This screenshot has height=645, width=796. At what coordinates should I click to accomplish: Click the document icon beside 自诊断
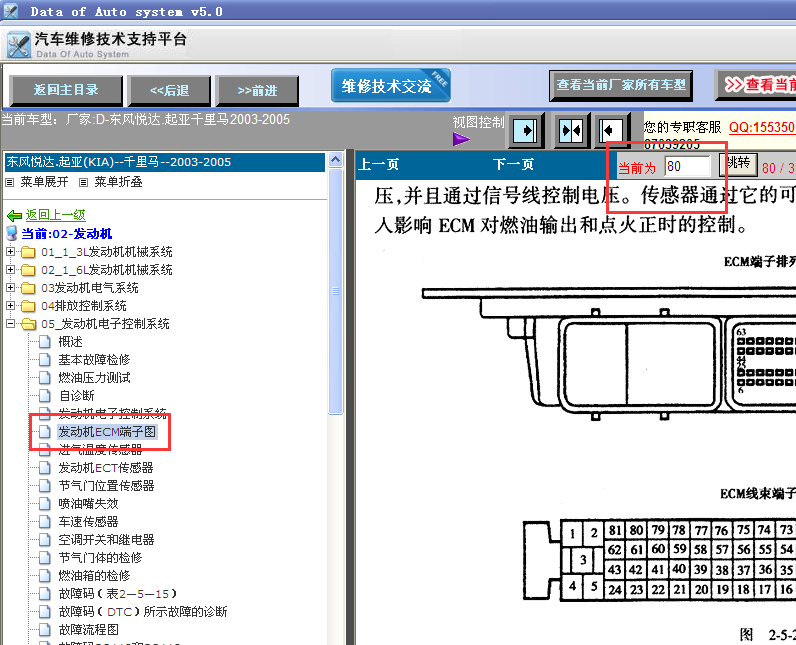coord(45,395)
